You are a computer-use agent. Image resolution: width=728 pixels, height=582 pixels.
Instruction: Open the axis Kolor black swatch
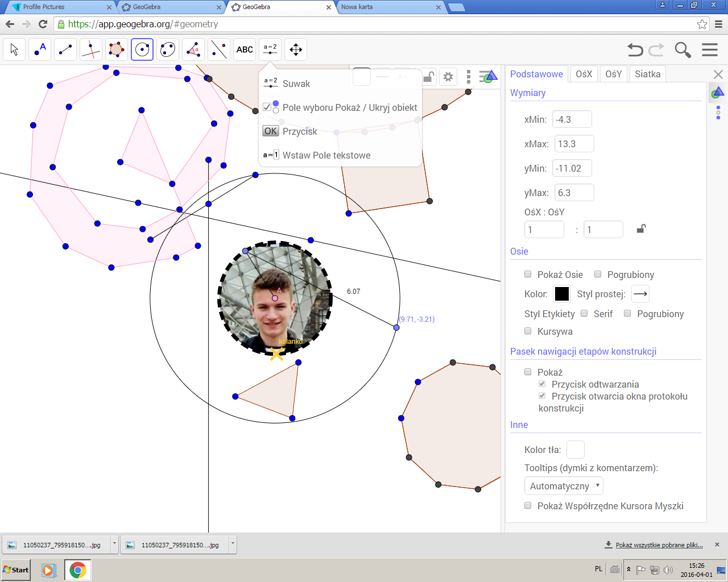coord(561,294)
